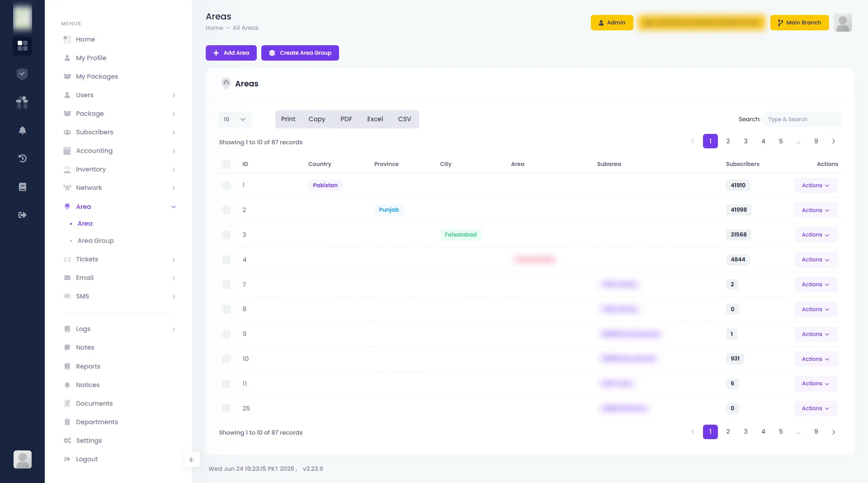This screenshot has height=483, width=868.
Task: Open the history clock icon in dark rail
Action: (x=22, y=158)
